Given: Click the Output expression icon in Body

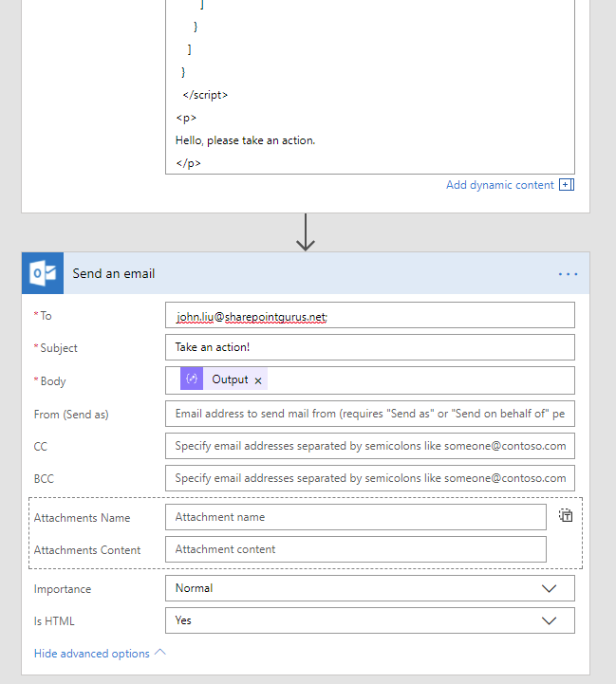Looking at the screenshot, I should 192,379.
